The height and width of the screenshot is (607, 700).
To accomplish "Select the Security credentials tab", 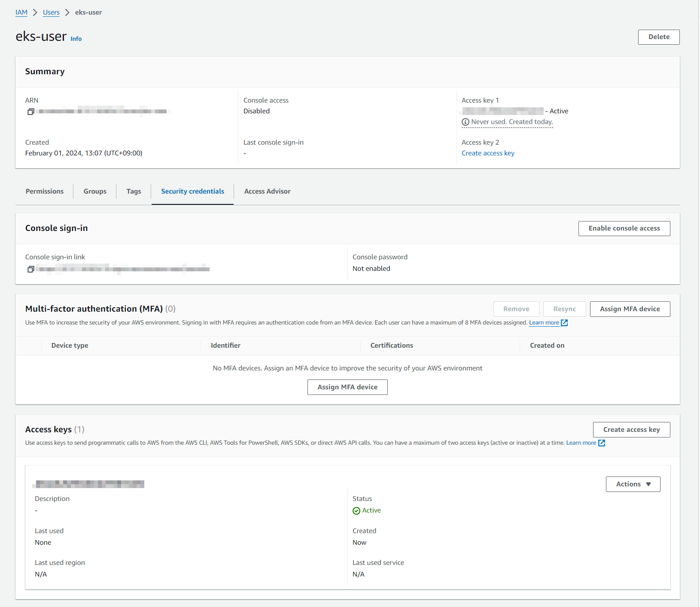I will (x=192, y=191).
